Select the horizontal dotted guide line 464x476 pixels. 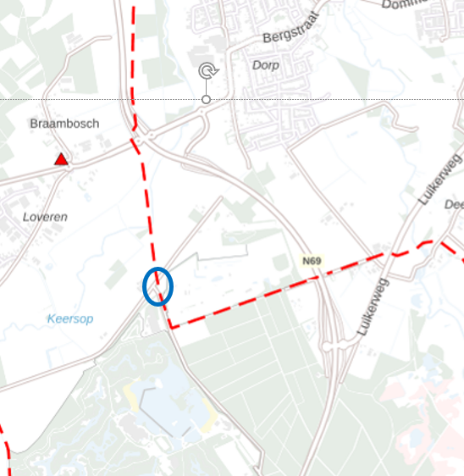(232, 99)
